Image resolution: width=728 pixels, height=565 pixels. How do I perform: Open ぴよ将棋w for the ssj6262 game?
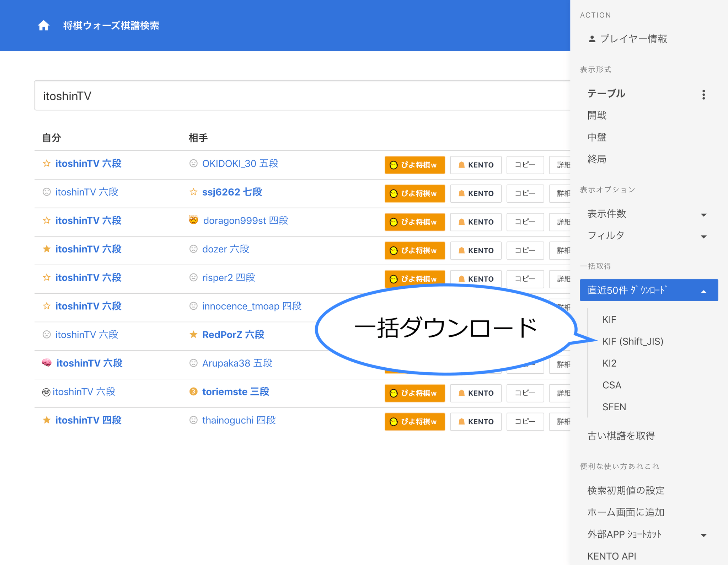click(414, 193)
